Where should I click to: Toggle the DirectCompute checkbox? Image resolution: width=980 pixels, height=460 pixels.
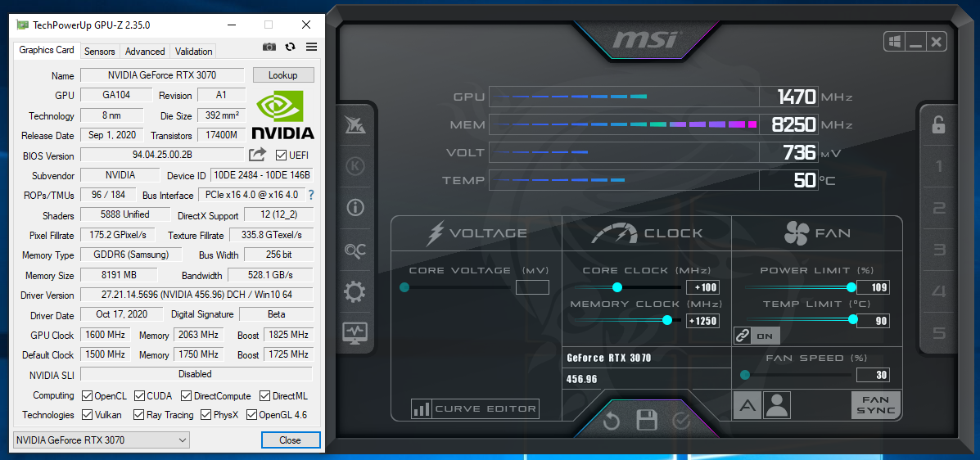pos(186,395)
